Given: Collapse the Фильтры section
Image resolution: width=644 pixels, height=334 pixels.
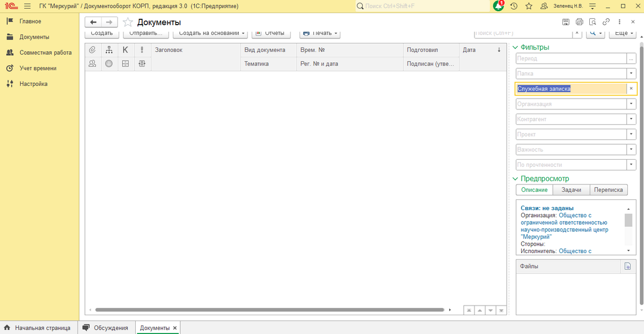Looking at the screenshot, I should click(x=516, y=47).
